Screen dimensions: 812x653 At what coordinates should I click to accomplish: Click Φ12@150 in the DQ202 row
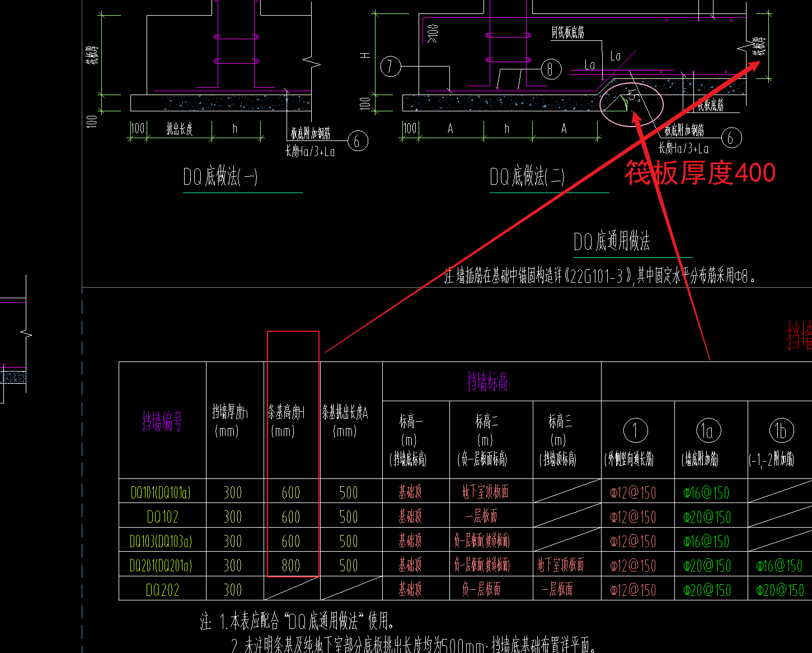pos(633,590)
